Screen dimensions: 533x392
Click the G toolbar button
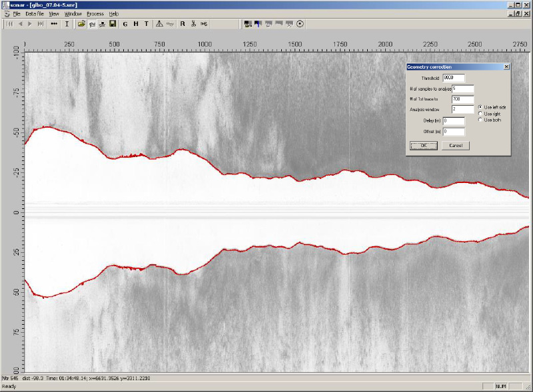[125, 24]
